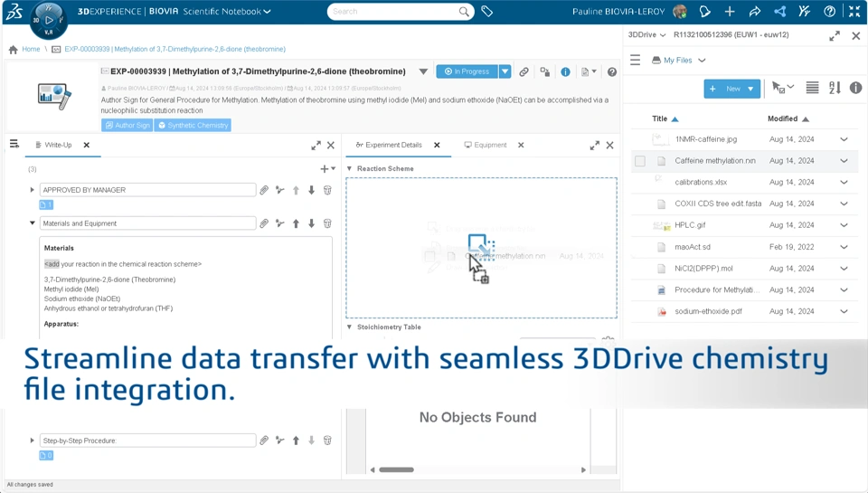The width and height of the screenshot is (868, 493).
Task: Expand the Write-Up panel to full size
Action: point(316,145)
